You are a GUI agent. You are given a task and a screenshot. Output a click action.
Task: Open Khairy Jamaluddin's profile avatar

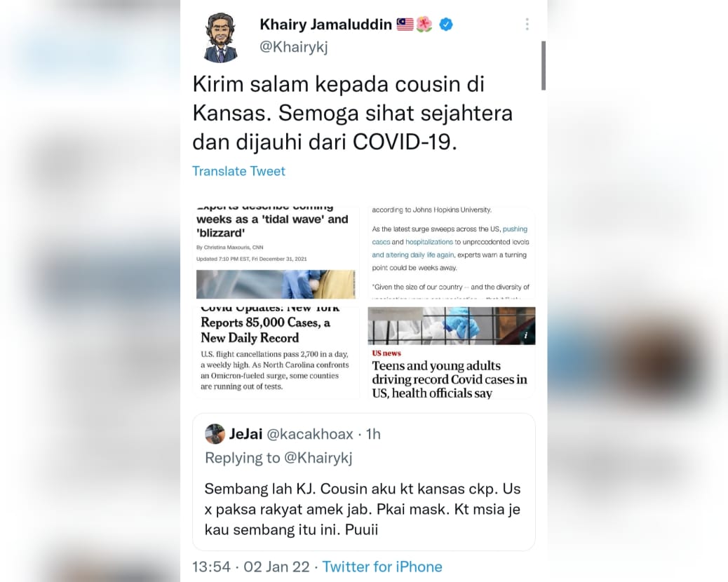(x=220, y=38)
